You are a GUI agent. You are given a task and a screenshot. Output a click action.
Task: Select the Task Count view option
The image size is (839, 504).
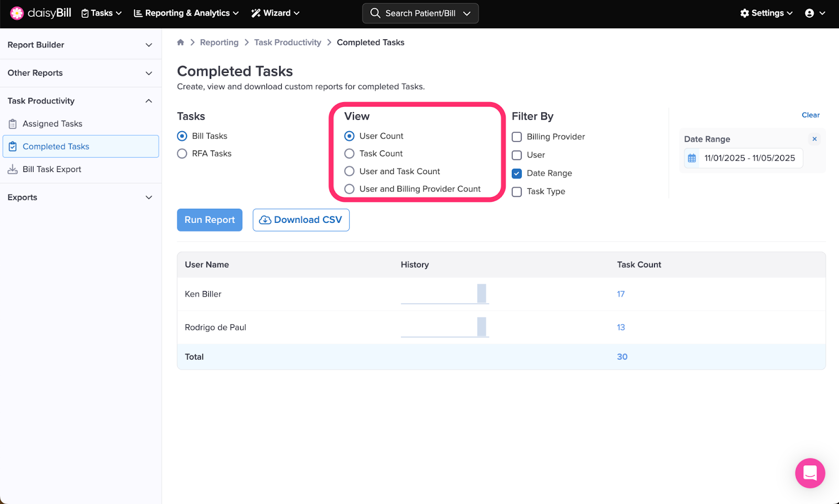pos(349,154)
